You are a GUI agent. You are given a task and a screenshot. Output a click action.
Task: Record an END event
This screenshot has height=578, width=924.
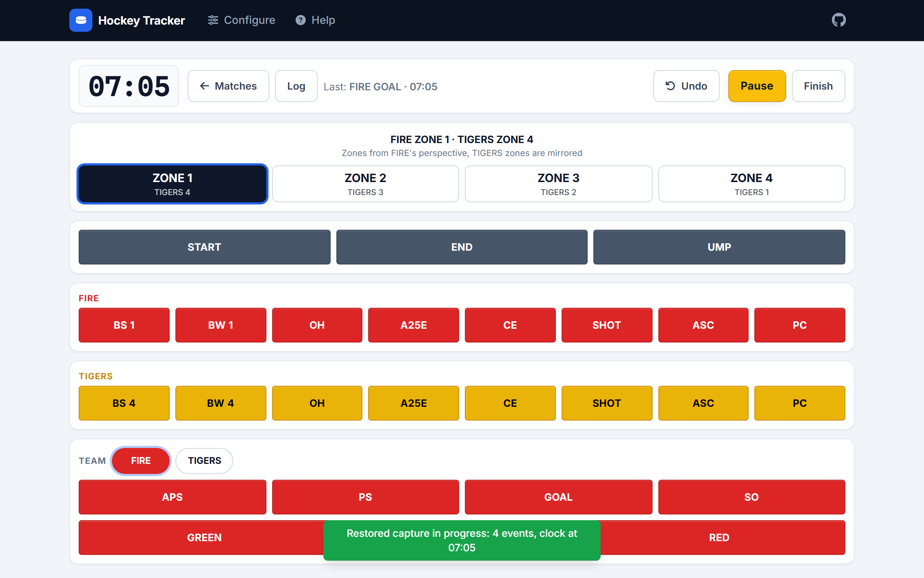462,247
